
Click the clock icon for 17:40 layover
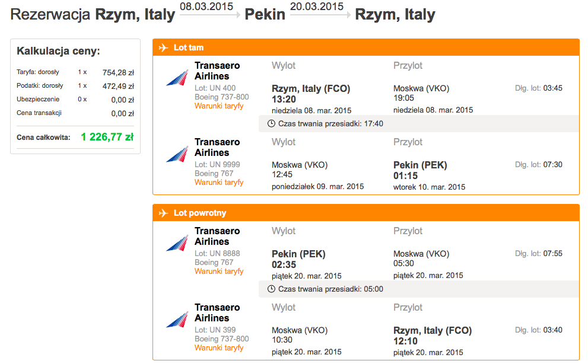[271, 124]
